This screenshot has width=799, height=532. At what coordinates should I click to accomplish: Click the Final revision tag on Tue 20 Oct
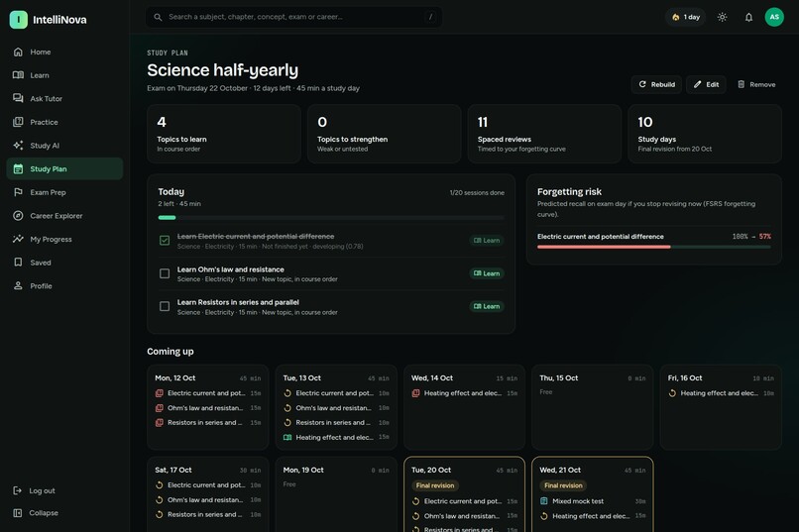(x=435, y=485)
